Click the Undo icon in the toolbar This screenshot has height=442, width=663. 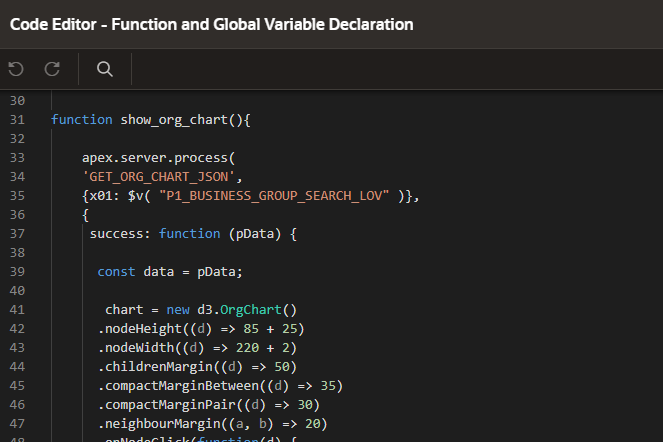pyautogui.click(x=15, y=69)
